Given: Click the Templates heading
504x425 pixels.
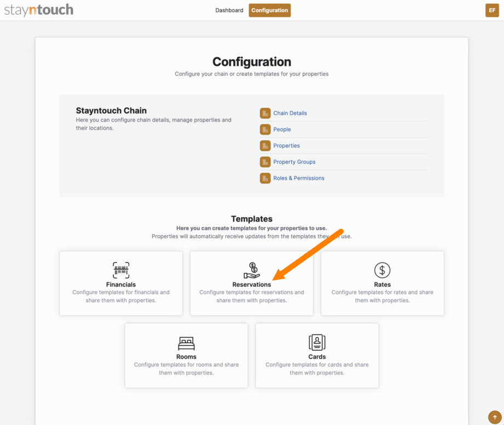Looking at the screenshot, I should tap(251, 219).
